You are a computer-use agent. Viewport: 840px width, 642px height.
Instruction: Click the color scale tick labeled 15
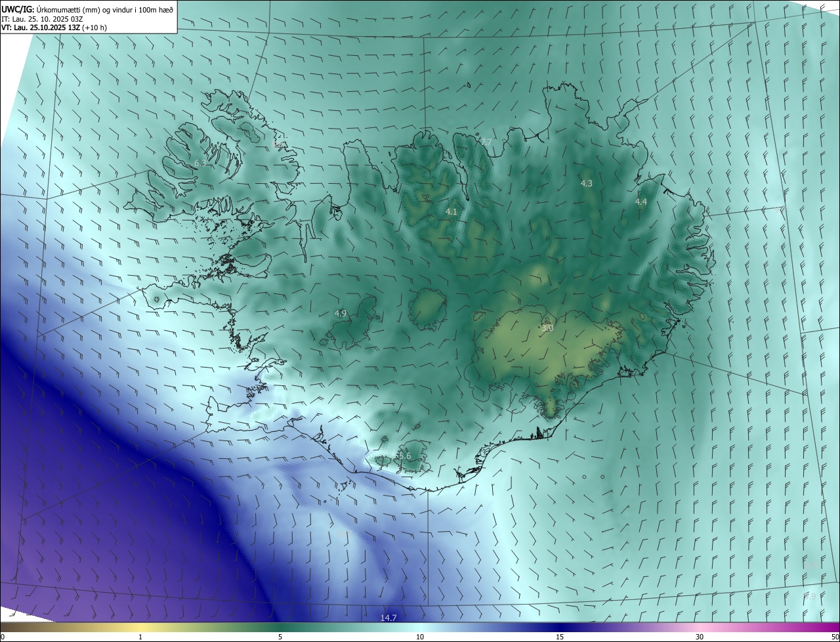coord(560,637)
